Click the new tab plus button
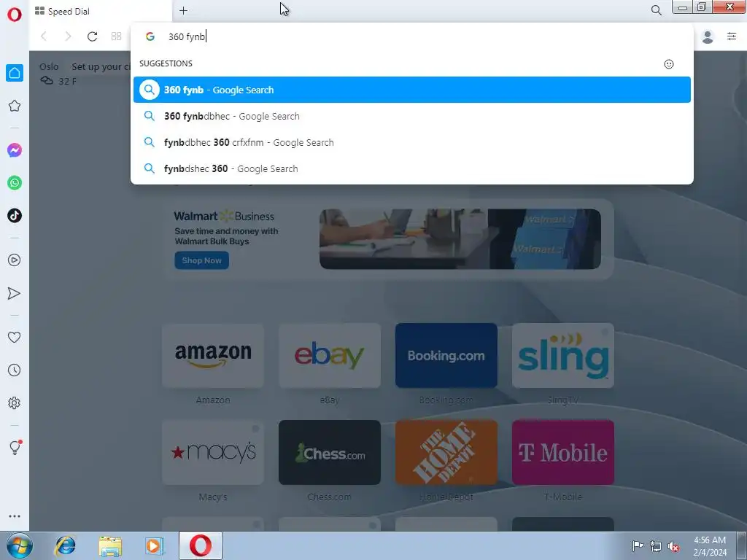The width and height of the screenshot is (747, 560). [183, 10]
